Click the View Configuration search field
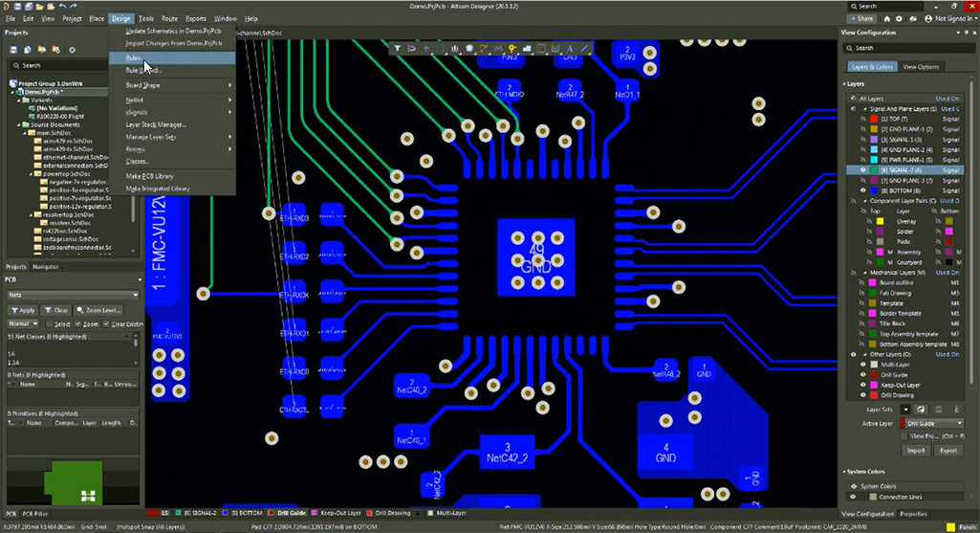Viewport: 980px width, 533px height. pos(905,48)
